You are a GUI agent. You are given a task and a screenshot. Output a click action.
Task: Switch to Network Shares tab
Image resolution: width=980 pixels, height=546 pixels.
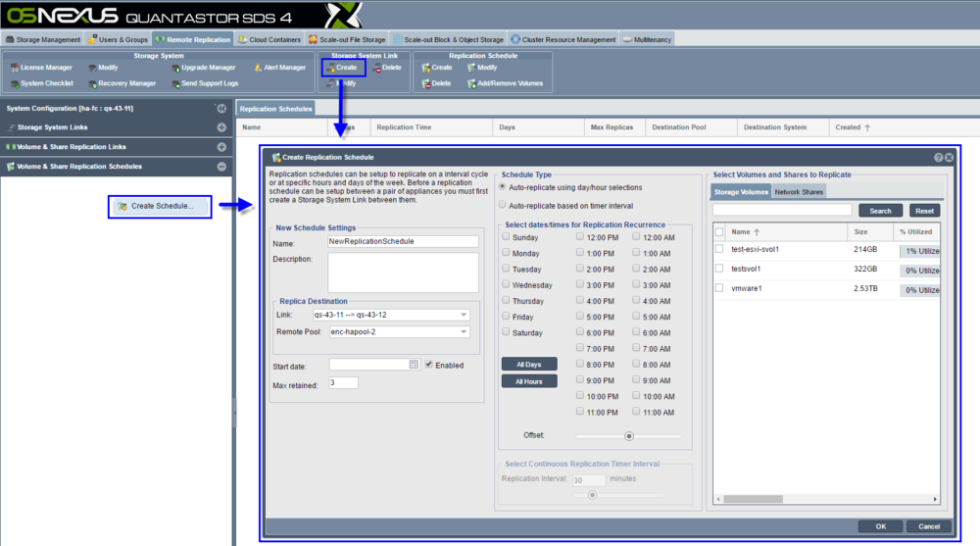pyautogui.click(x=799, y=192)
